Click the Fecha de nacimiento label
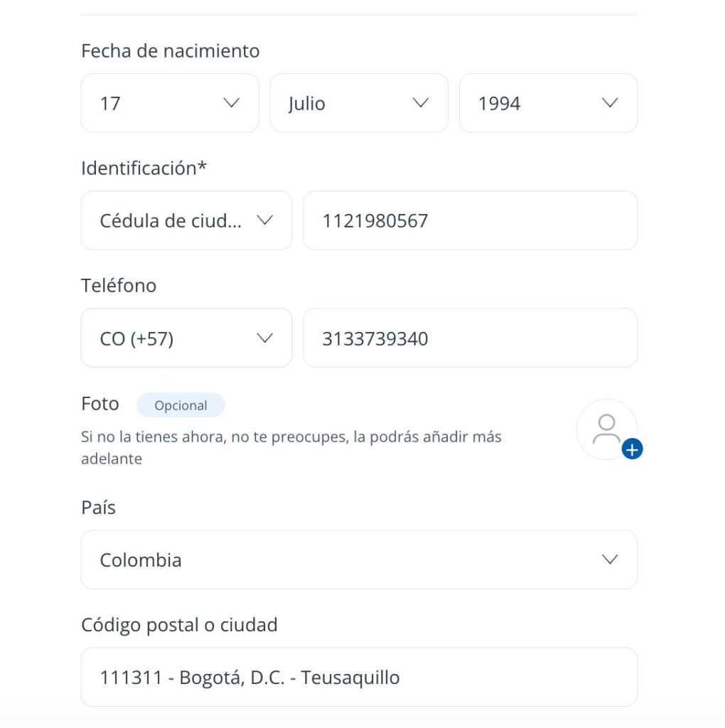 (x=170, y=51)
